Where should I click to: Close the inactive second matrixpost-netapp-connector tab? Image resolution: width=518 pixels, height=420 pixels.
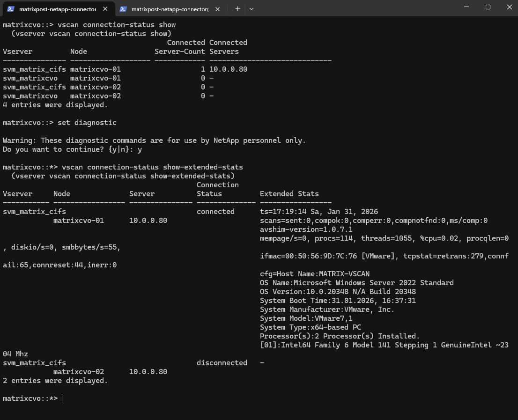(x=218, y=9)
